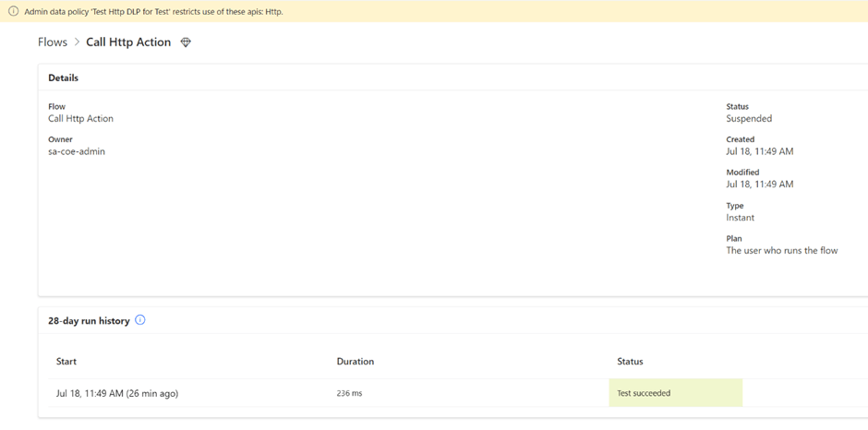Click the Suspended status value
The image size is (868, 430).
pyautogui.click(x=749, y=119)
